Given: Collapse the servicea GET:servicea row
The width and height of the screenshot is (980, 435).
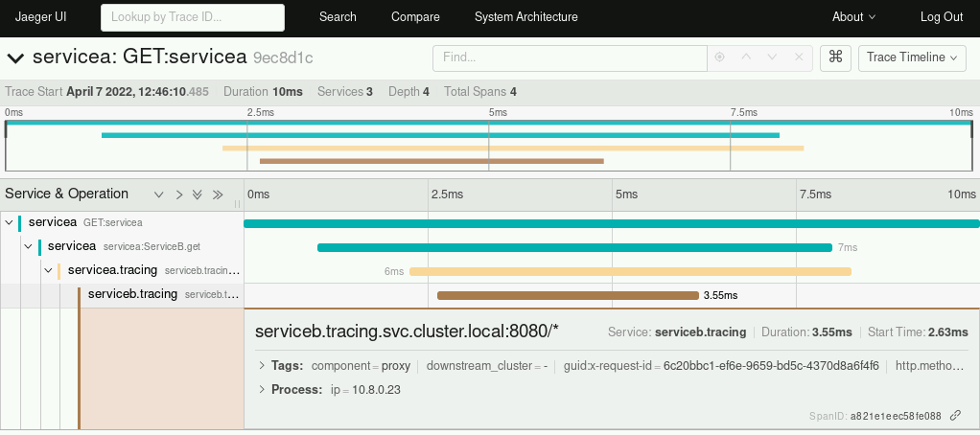Looking at the screenshot, I should tap(9, 222).
